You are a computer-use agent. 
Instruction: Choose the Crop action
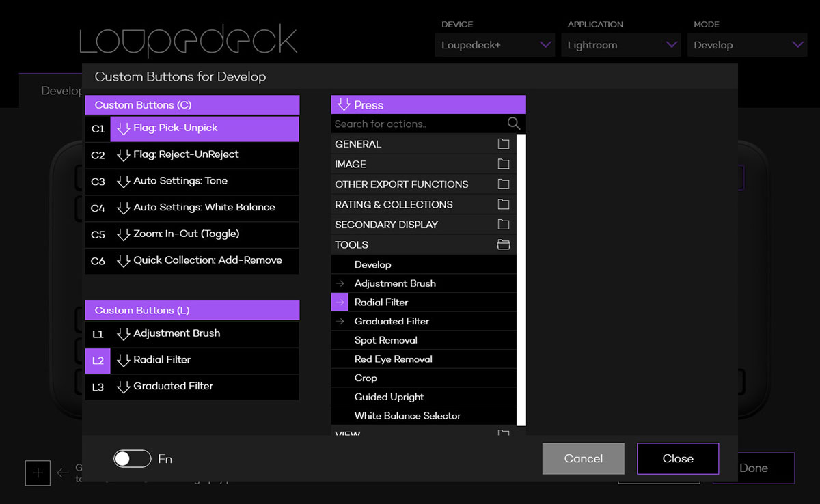424,378
